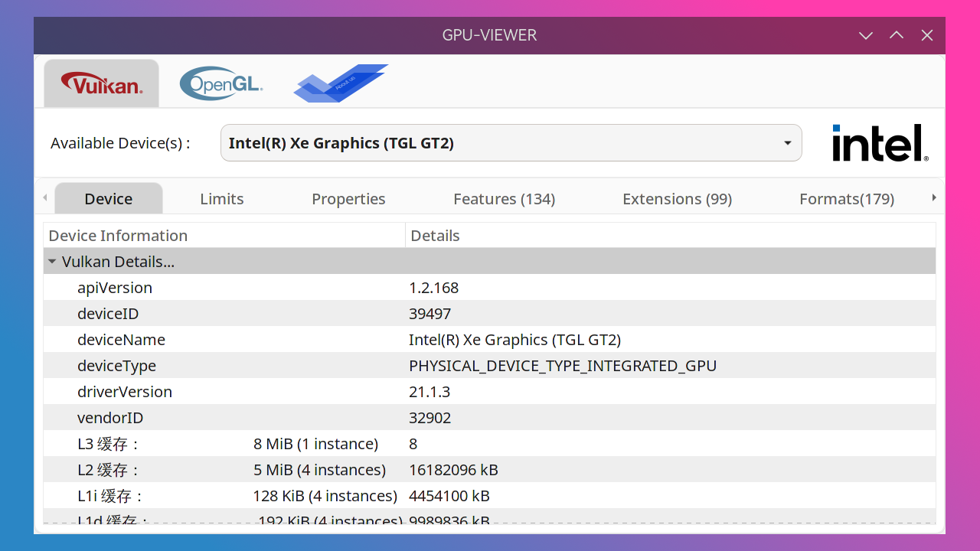980x551 pixels.
Task: Click the left scroll arrow on the tab strip
Action: 45,197
